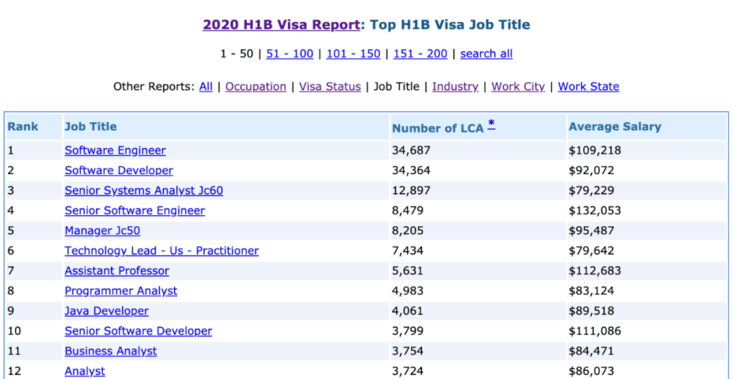Open the Business Analyst job title
The image size is (740, 379).
111,351
